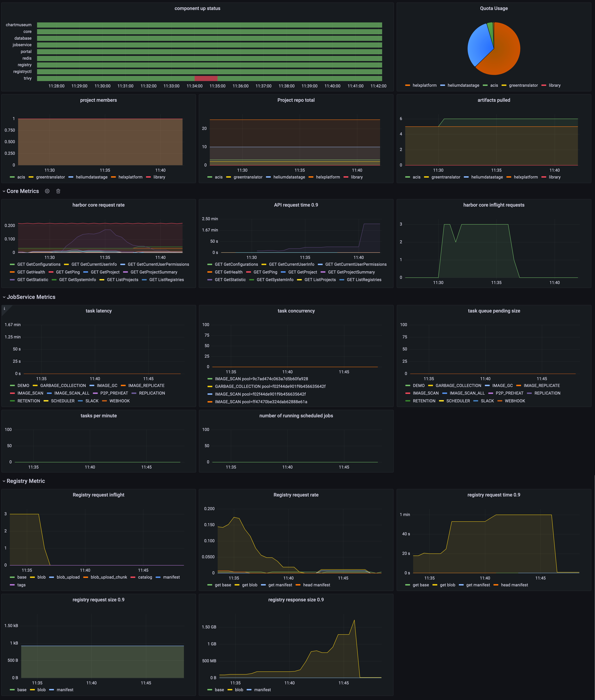Toggle greentranslator series in artifacts pulled legend

click(446, 177)
